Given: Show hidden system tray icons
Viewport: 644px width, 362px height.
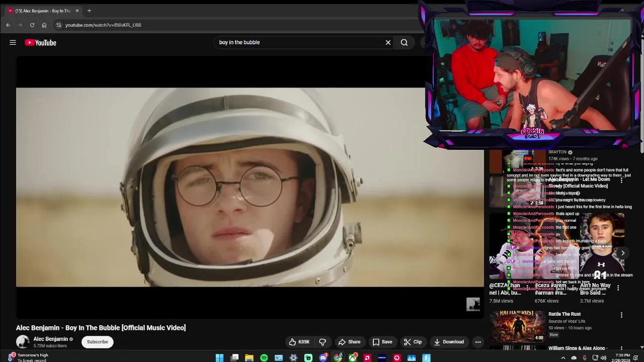Looking at the screenshot, I should tap(563, 358).
